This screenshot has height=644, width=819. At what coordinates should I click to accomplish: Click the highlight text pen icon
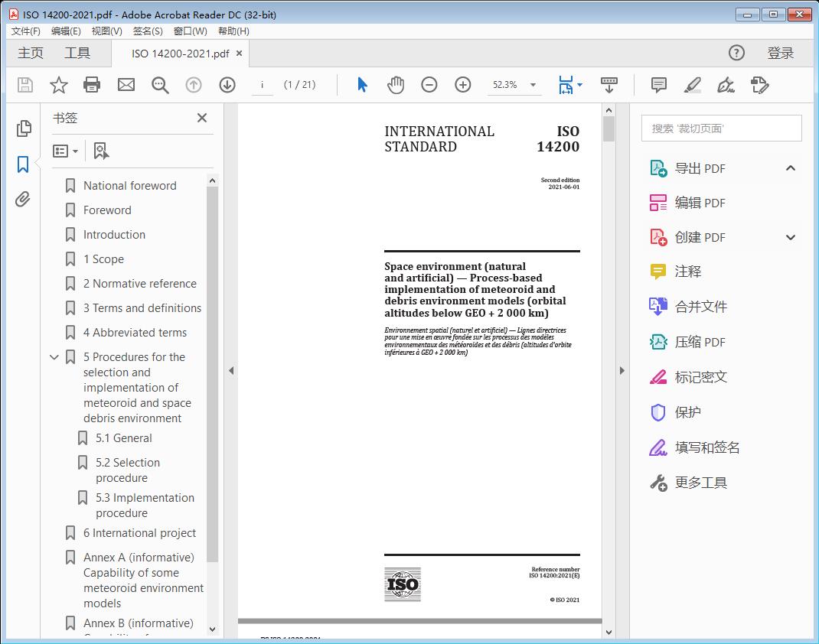coord(692,85)
